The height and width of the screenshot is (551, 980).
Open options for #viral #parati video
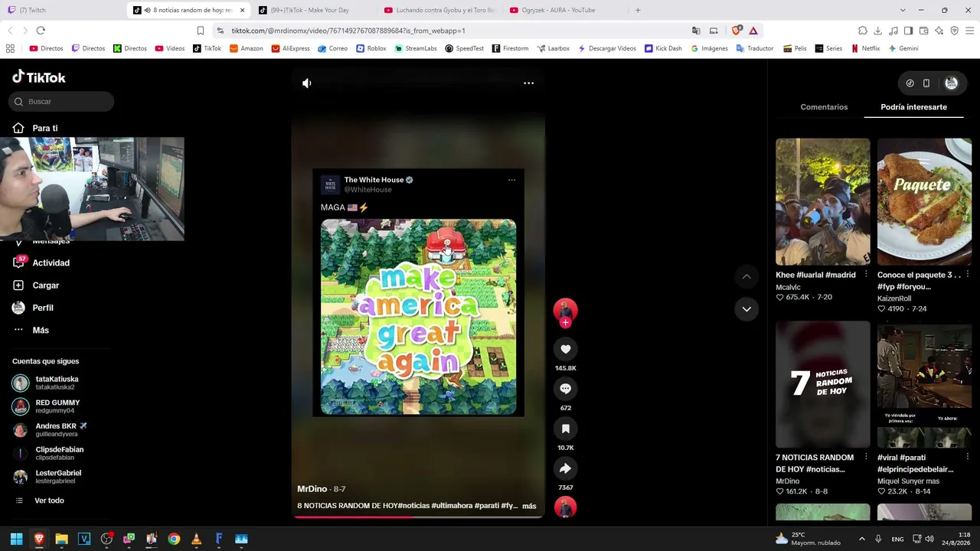967,458
